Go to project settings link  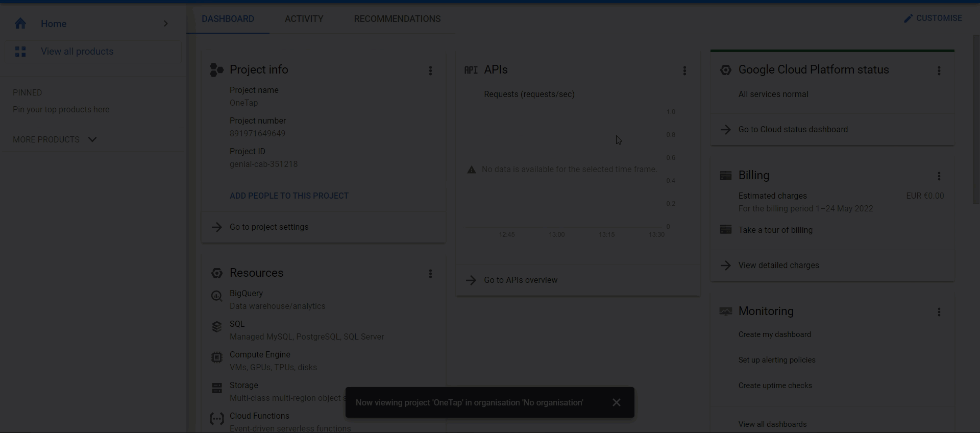269,227
